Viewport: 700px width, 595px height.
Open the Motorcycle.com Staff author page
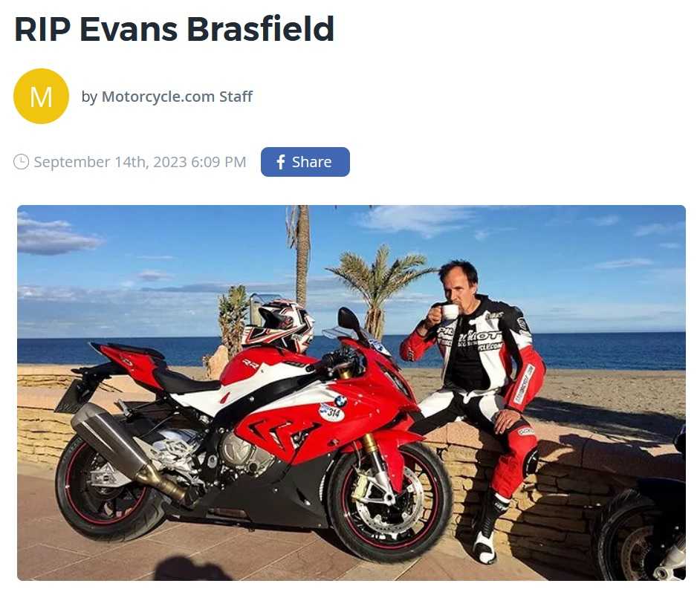point(178,97)
